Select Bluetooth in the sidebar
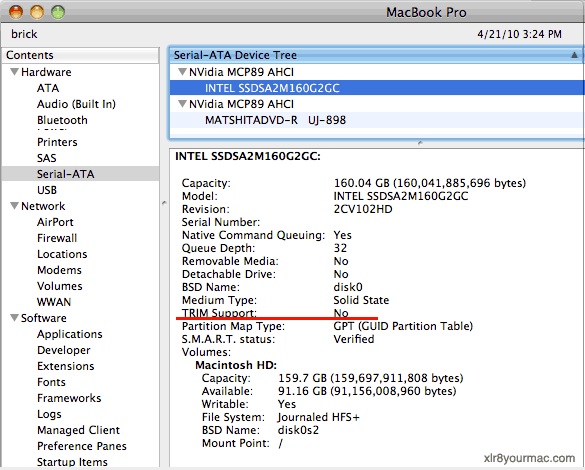Viewport: 585px width, 470px height. [x=62, y=120]
